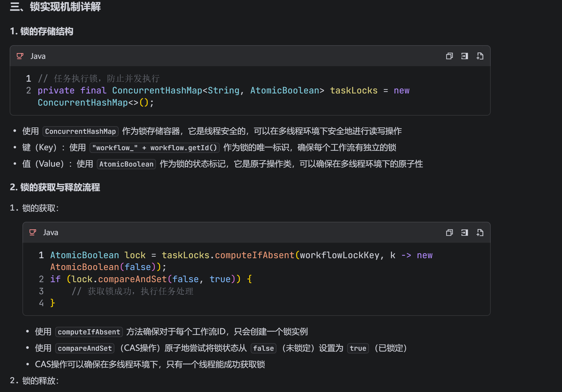Screen dimensions: 562x392
Task: Click the text 方法确保对于每个工作流ID
Action: (x=176, y=332)
